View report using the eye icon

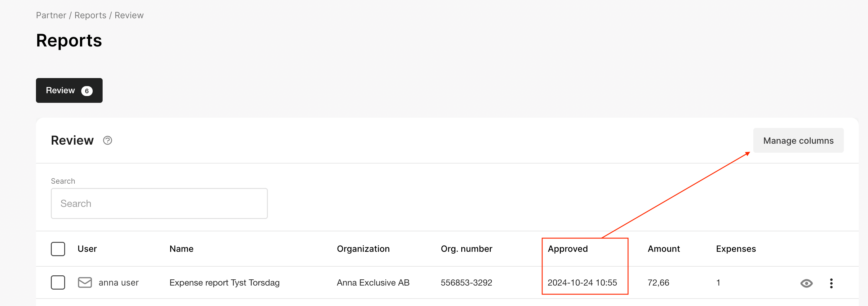[x=806, y=283]
